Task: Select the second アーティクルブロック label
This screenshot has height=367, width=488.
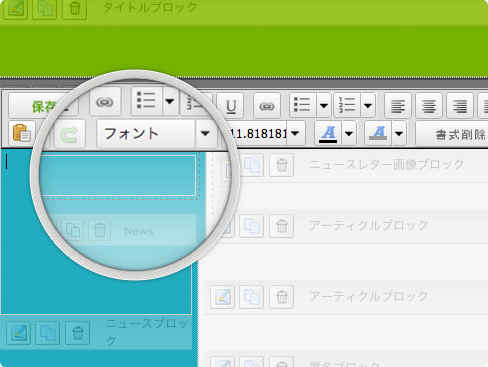Action: pos(369,296)
